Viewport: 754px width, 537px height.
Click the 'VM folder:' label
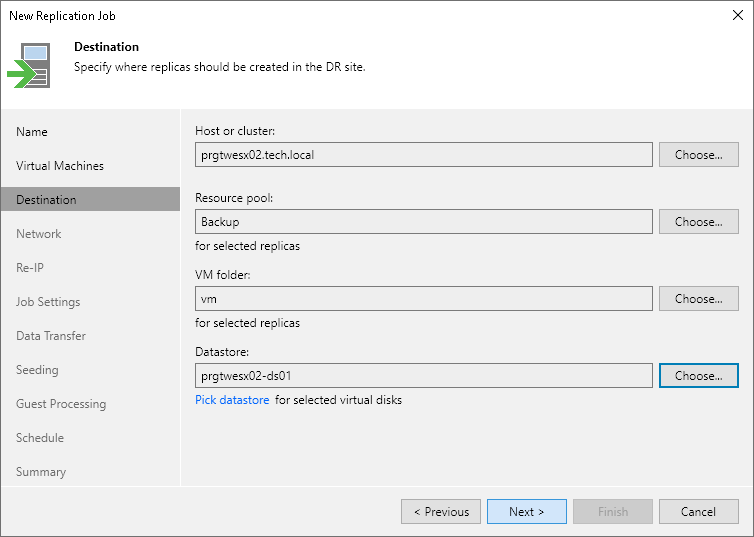pyautogui.click(x=223, y=275)
